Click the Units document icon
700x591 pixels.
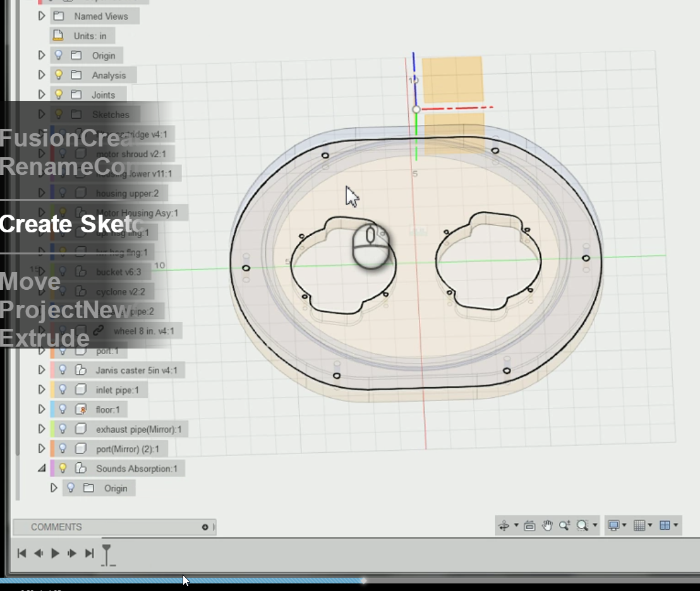click(x=58, y=36)
